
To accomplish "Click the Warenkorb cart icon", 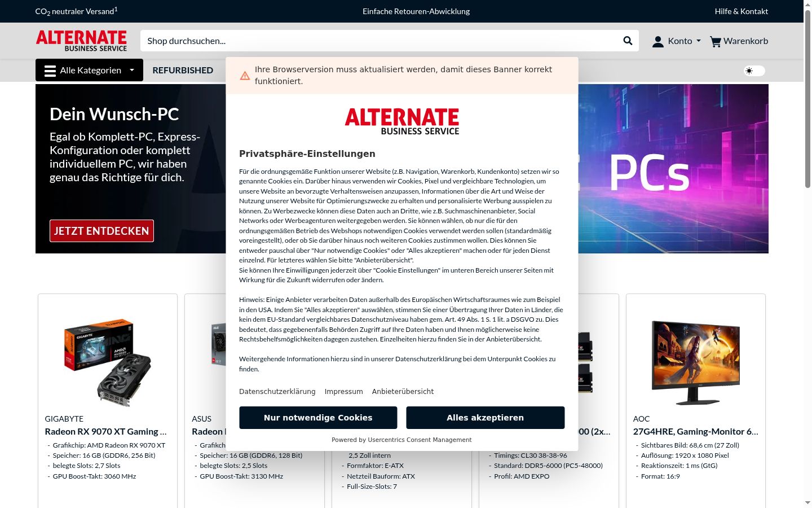I will (x=716, y=41).
